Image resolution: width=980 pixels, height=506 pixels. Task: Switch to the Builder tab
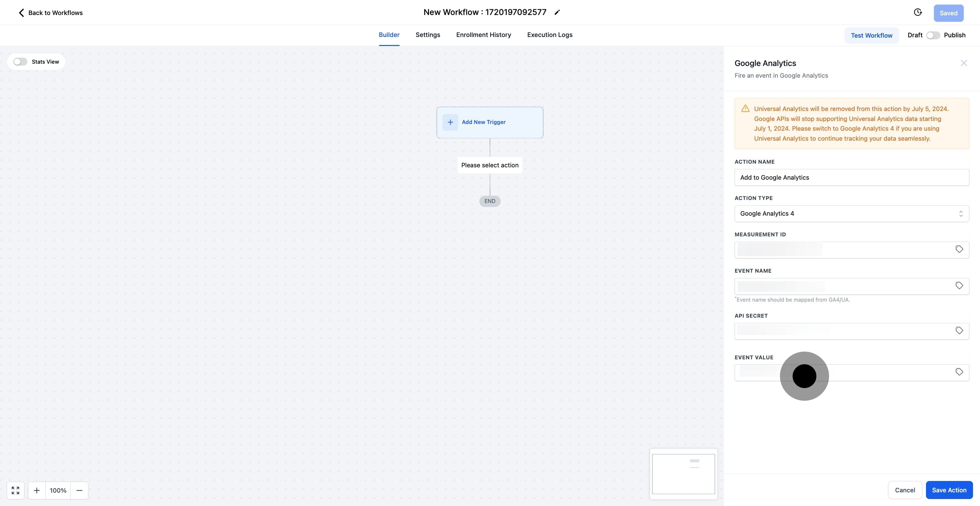tap(389, 35)
